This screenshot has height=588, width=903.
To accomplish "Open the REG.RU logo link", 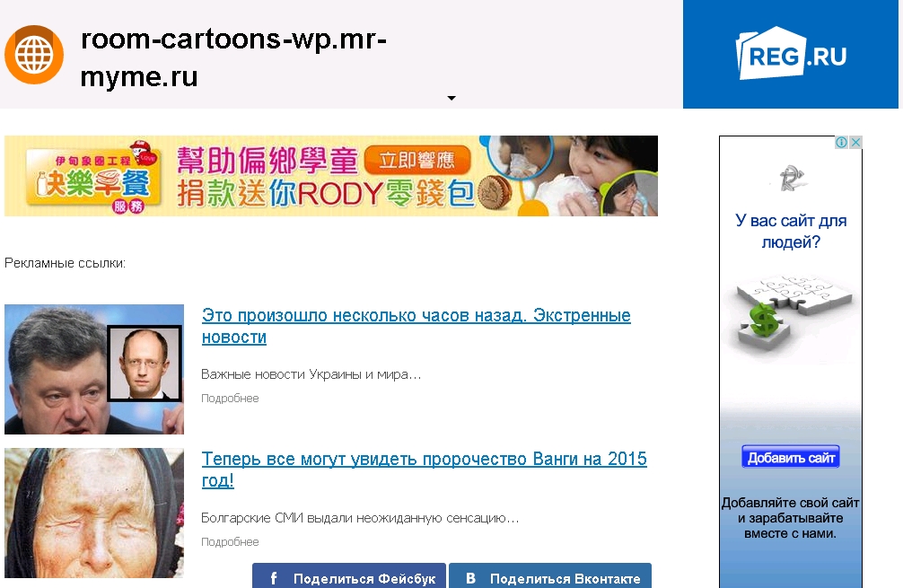I will [x=791, y=56].
